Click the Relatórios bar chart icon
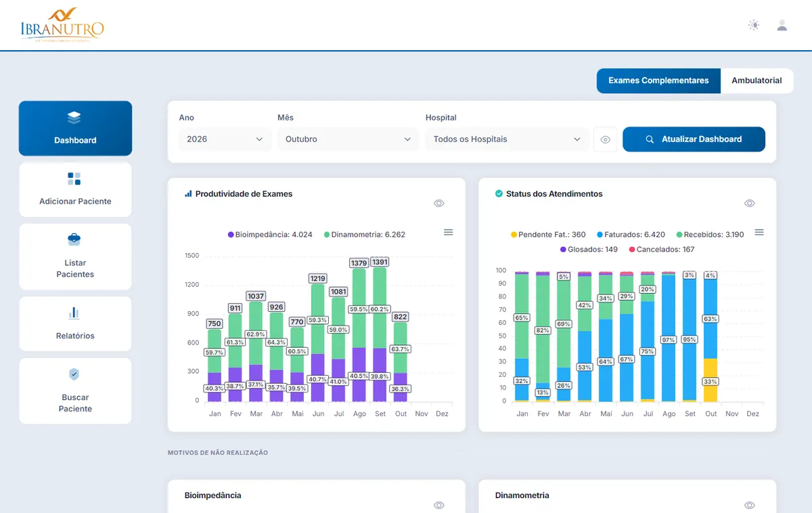Viewport: 812px width, 513px height. 74,313
